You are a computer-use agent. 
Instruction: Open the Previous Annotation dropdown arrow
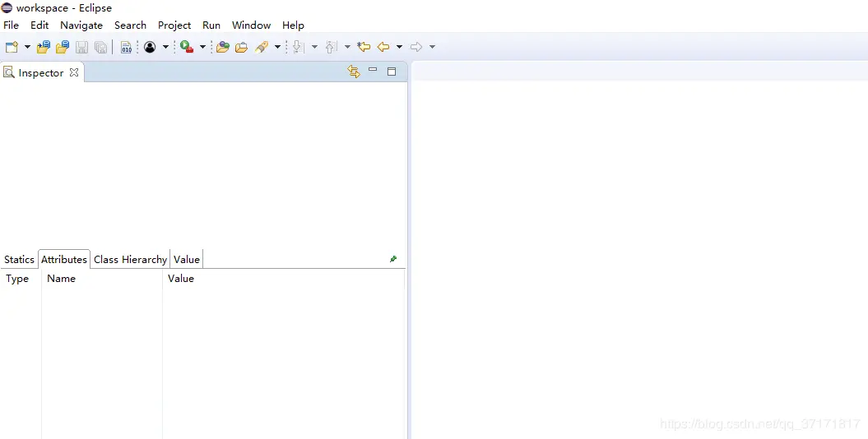[347, 47]
